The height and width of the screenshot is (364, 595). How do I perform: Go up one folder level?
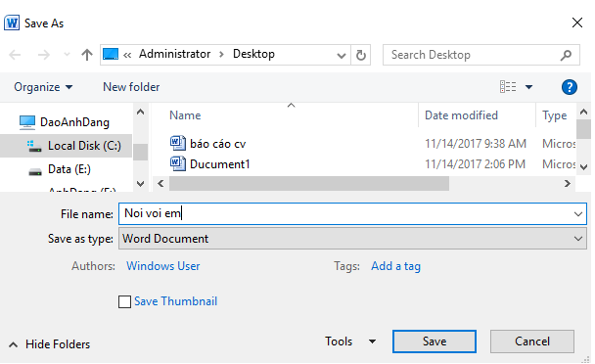[x=87, y=55]
